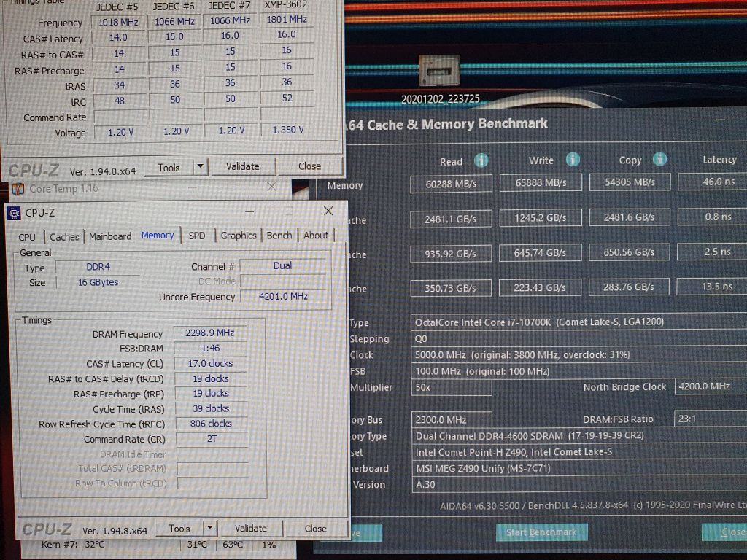The width and height of the screenshot is (747, 560).
Task: Click the Memory Write value 65888 MB/s
Action: click(x=541, y=182)
